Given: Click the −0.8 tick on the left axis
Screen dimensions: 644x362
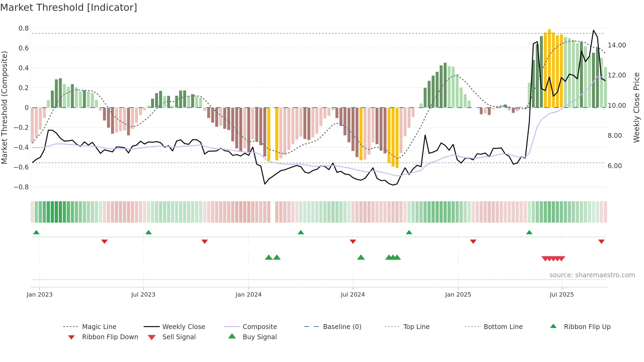Looking at the screenshot, I should click(21, 187).
